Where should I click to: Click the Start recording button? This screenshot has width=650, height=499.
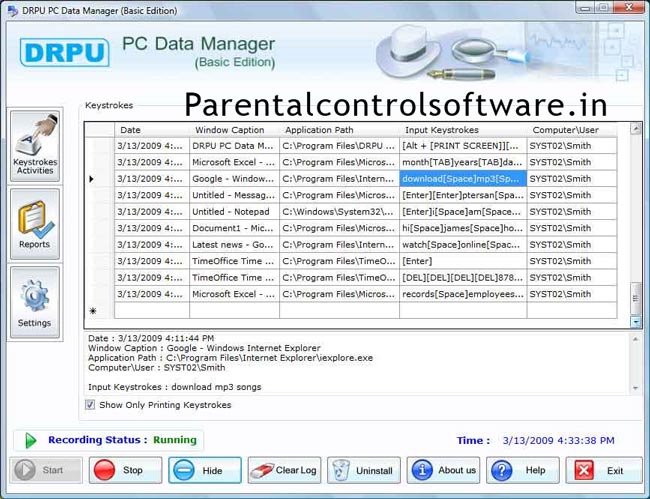point(46,470)
